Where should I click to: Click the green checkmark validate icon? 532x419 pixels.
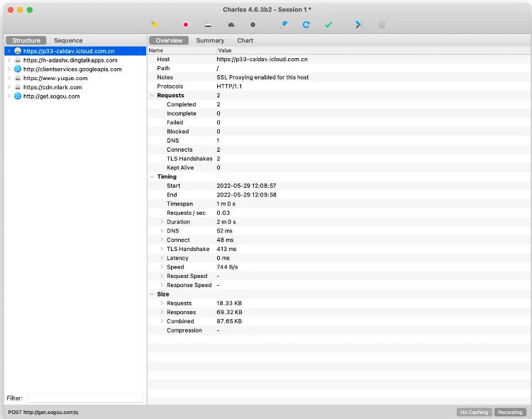pos(328,24)
